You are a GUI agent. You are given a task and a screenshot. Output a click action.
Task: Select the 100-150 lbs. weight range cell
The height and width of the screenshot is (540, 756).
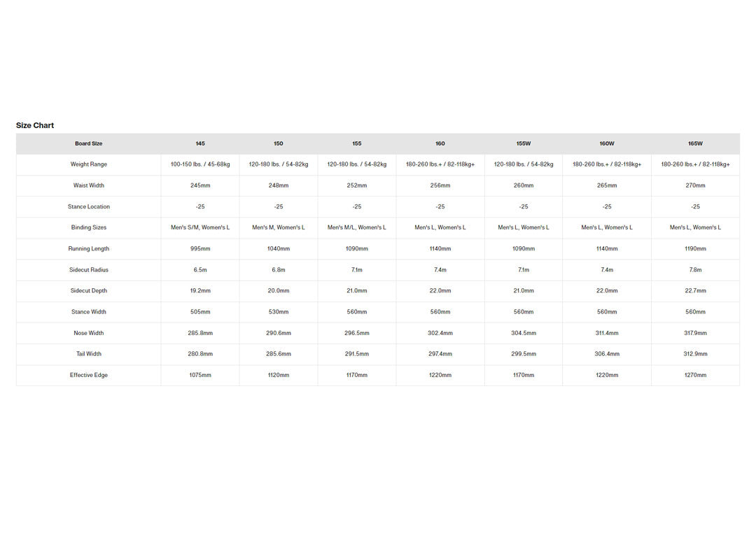[x=200, y=164]
